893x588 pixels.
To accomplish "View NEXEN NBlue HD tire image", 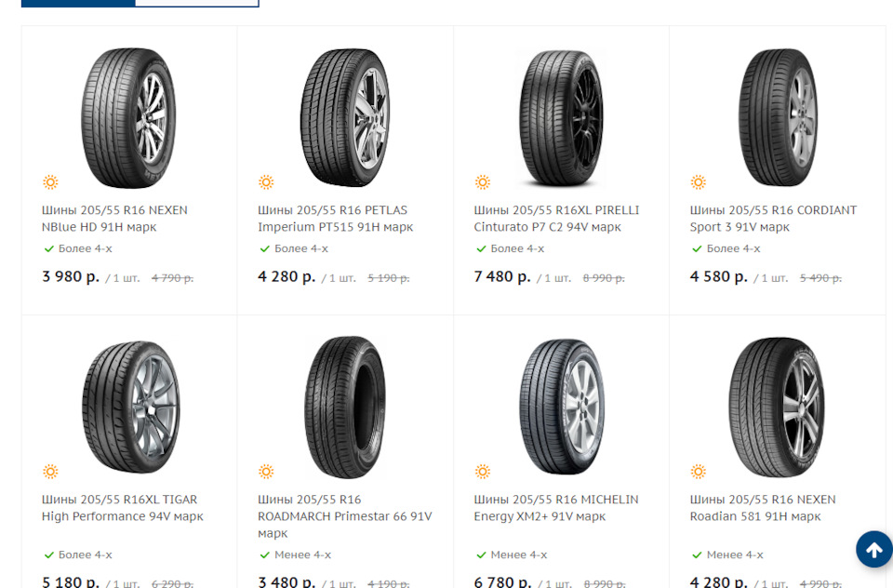I will [x=128, y=118].
